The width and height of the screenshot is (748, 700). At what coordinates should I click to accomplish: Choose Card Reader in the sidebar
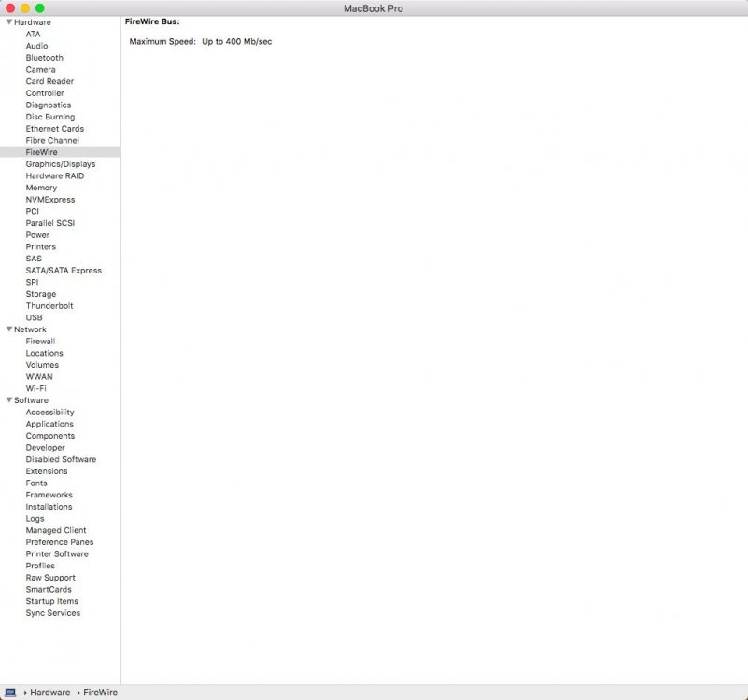click(49, 81)
